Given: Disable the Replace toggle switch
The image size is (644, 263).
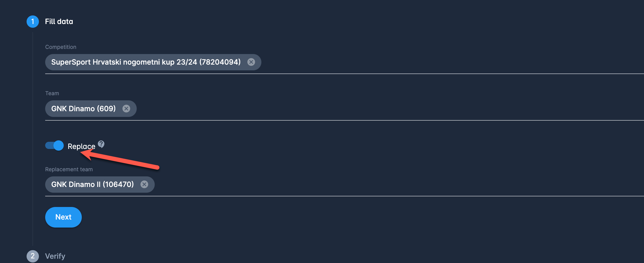Looking at the screenshot, I should (x=54, y=146).
